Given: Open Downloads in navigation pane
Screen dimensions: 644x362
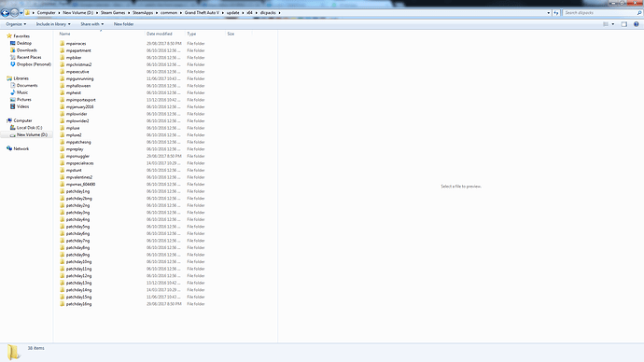Looking at the screenshot, I should pos(27,50).
